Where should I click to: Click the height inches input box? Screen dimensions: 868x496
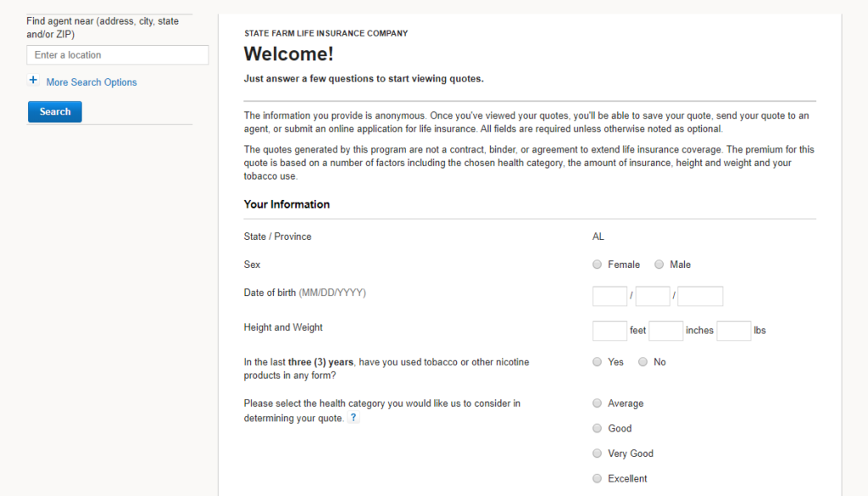pyautogui.click(x=666, y=331)
